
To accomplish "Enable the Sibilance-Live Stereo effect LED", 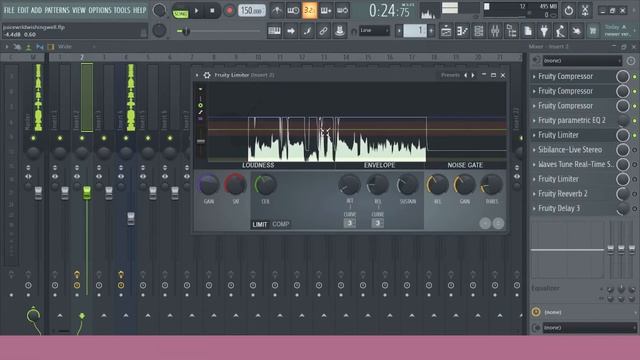I will pos(635,150).
